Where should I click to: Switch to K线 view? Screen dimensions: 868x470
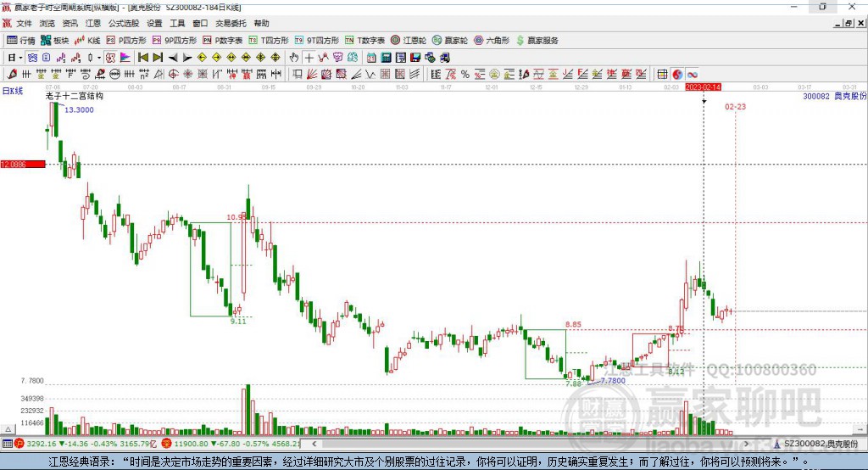coord(87,41)
